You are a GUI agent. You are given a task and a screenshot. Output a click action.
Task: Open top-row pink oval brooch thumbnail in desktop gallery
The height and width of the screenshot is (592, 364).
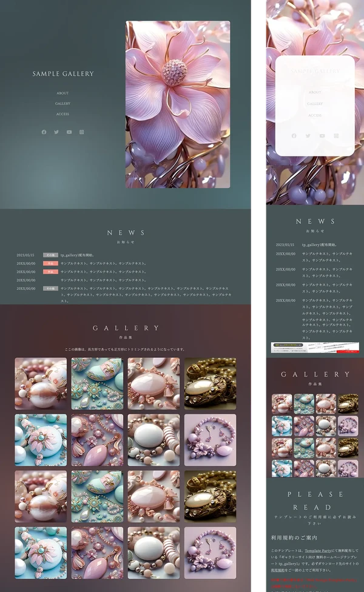(153, 383)
